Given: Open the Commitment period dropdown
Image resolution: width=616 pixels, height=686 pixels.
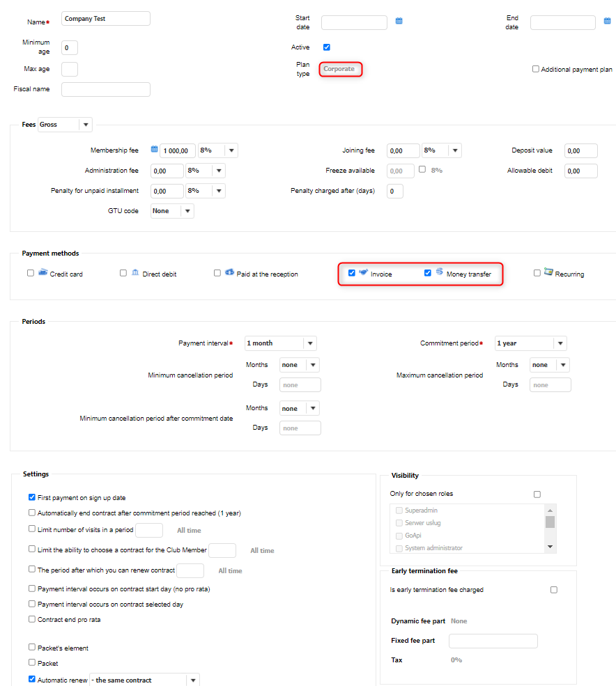Looking at the screenshot, I should [x=560, y=343].
